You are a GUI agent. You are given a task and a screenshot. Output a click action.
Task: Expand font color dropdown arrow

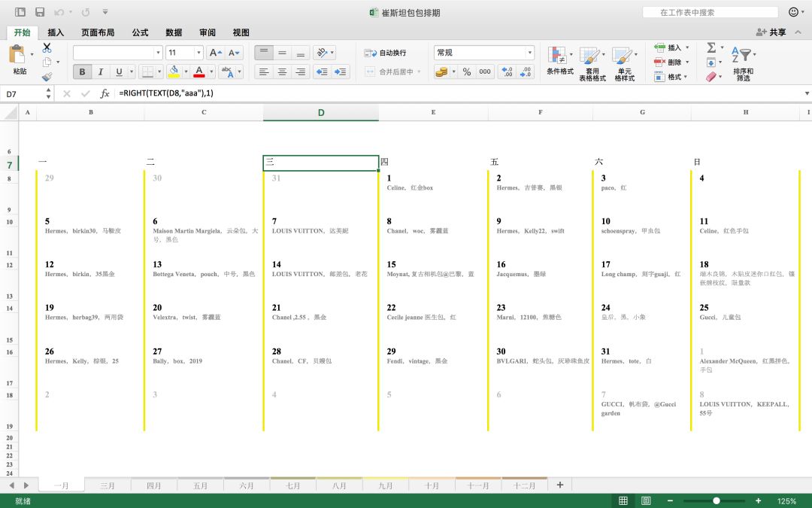tap(211, 71)
